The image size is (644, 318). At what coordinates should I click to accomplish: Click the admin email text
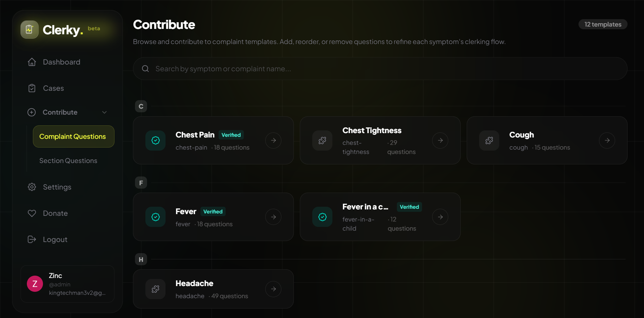tap(77, 293)
